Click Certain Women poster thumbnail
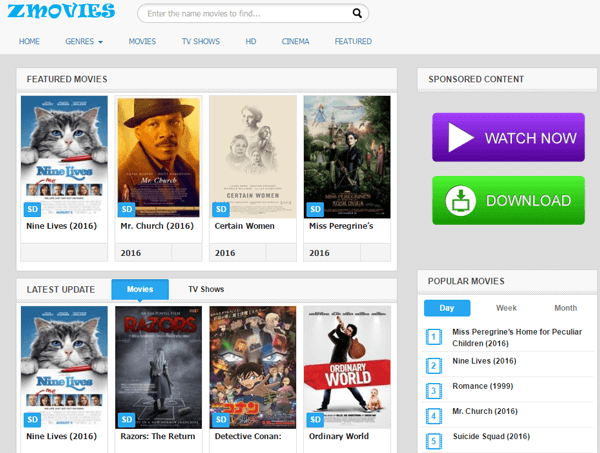This screenshot has width=600, height=453. click(253, 157)
